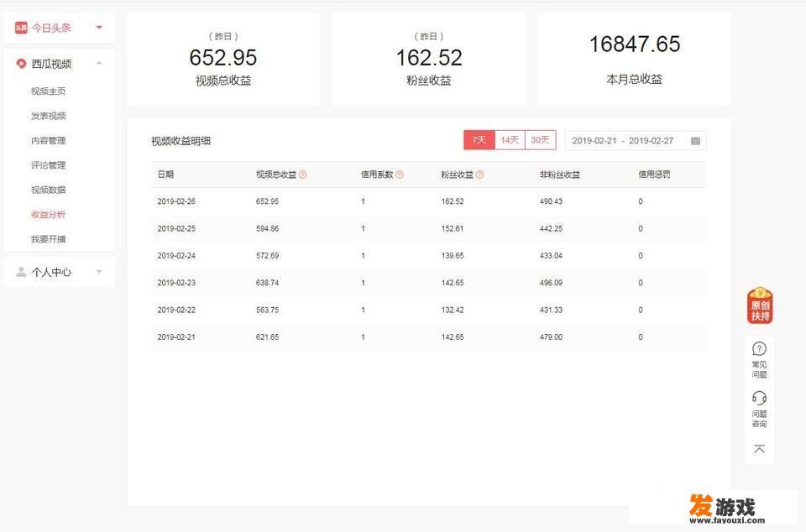Open 常见问题 question mark icon
806x532 pixels.
(759, 349)
